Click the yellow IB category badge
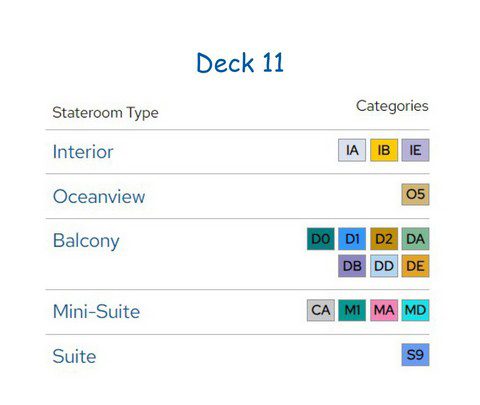 pos(384,150)
